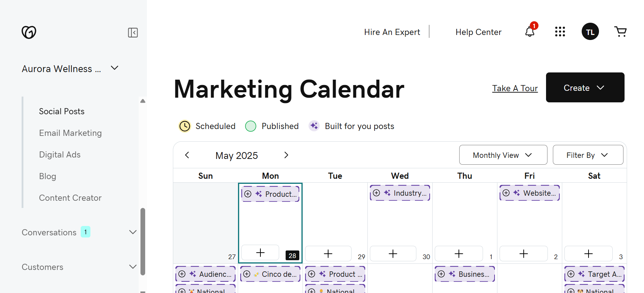Viewport: 644px width, 293px height.
Task: Open Email Marketing in sidebar
Action: 70,133
